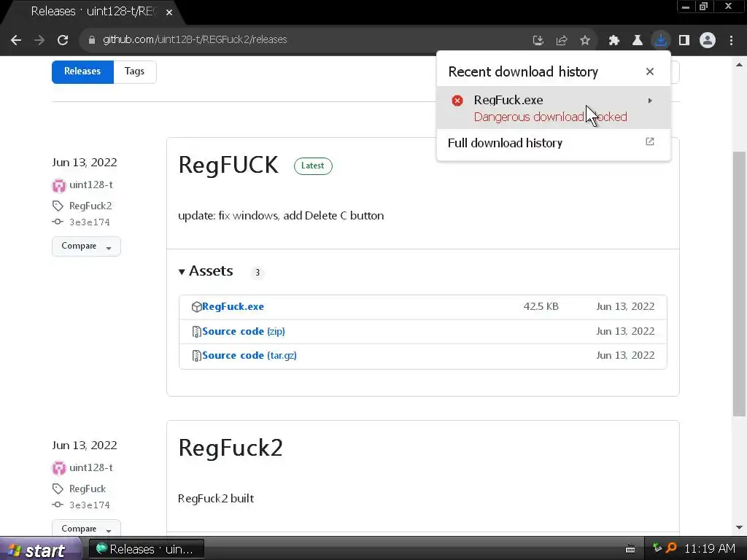Open uint128-t profile under RegFUCK release
Image resolution: width=747 pixels, height=560 pixels.
pyautogui.click(x=91, y=184)
